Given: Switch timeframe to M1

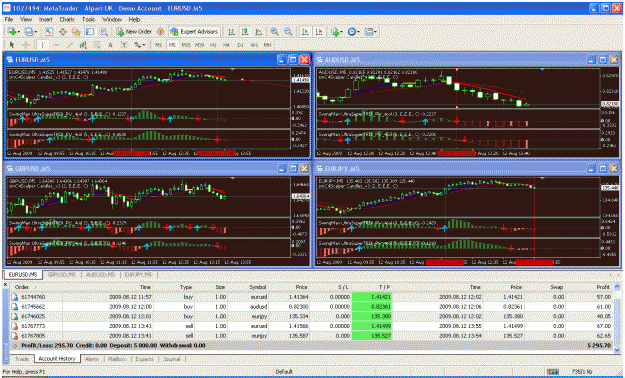Looking at the screenshot, I should [x=158, y=45].
